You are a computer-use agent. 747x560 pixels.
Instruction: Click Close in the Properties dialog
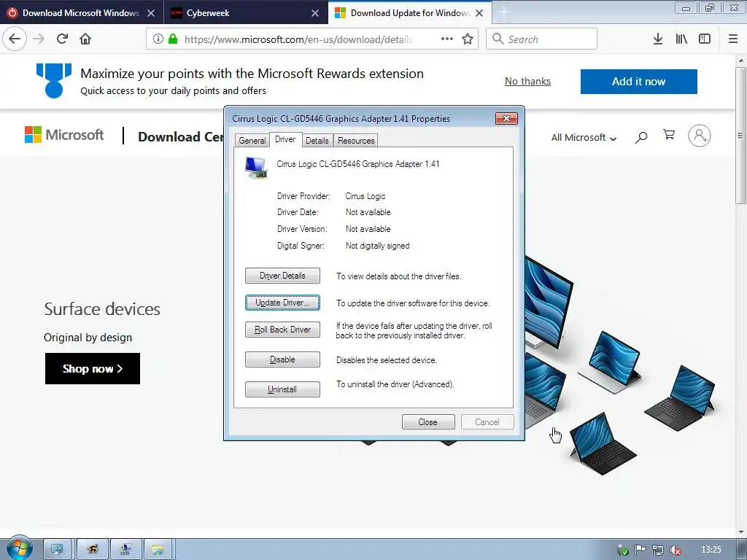click(x=428, y=422)
